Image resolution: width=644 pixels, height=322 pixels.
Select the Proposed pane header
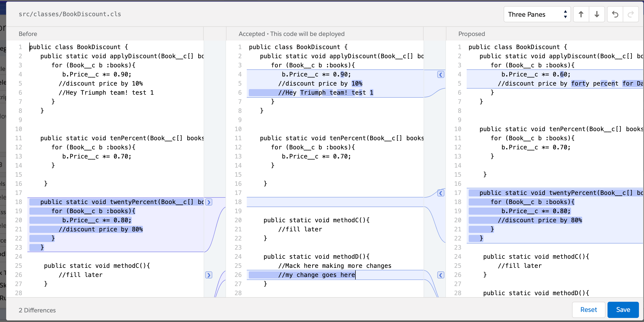tap(471, 34)
